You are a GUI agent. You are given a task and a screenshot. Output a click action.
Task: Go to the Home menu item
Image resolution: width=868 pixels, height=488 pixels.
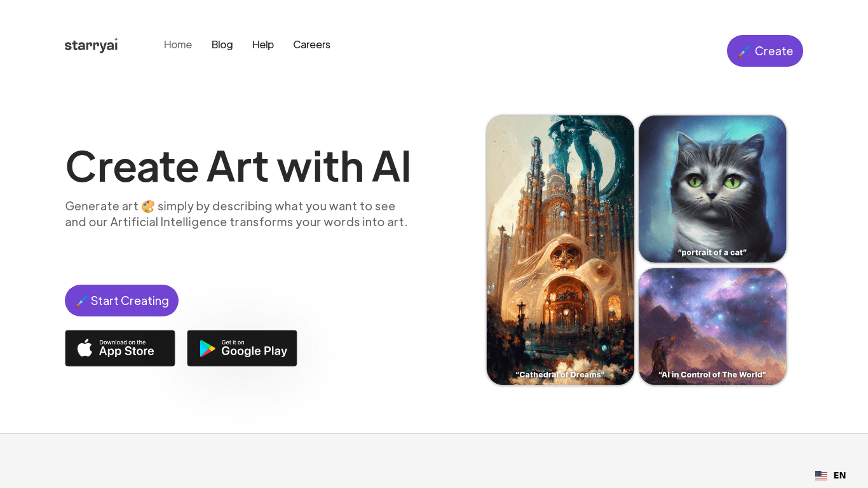(178, 44)
